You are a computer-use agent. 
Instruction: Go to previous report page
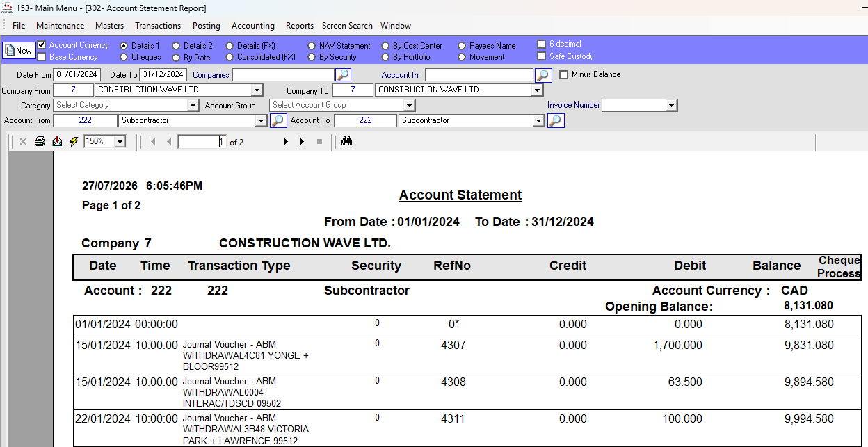pyautogui.click(x=169, y=142)
